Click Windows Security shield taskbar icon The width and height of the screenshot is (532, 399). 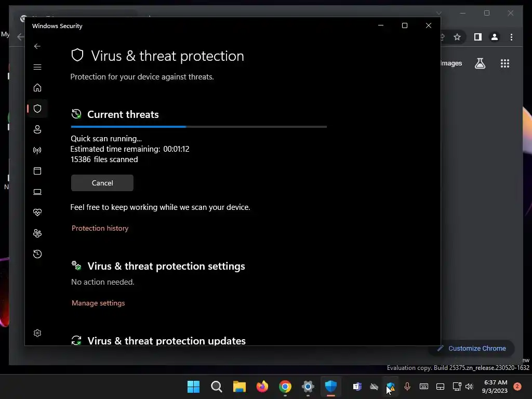331,387
